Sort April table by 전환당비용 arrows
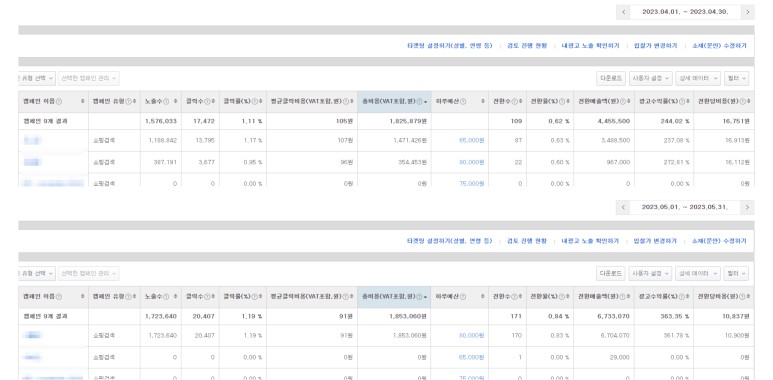773x380 pixels. (x=749, y=102)
